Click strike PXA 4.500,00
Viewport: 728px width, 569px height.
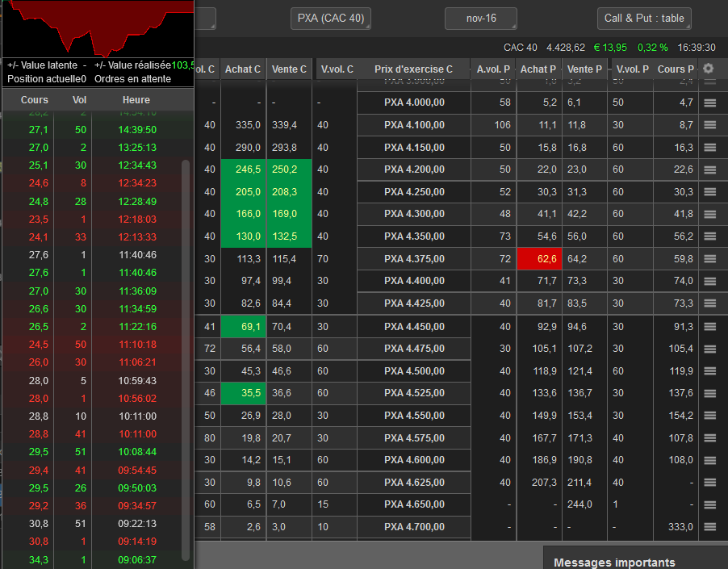(414, 370)
